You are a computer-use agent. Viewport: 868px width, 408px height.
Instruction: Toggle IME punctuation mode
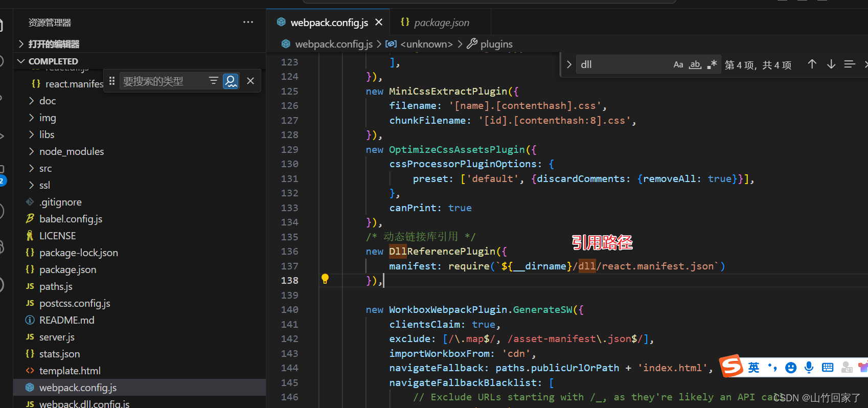pyautogui.click(x=772, y=368)
